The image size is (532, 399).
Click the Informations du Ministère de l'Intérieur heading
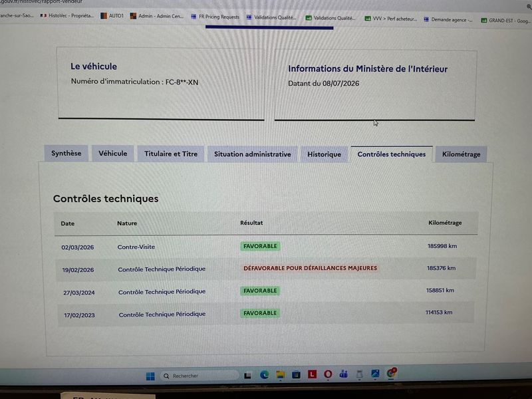[x=368, y=69]
